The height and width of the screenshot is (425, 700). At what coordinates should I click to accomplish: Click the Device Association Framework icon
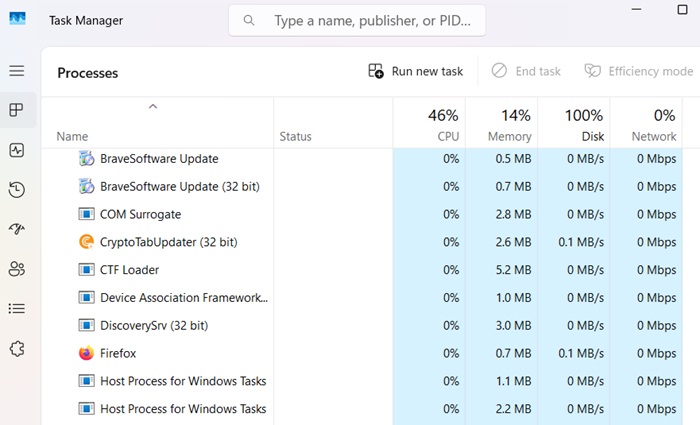coord(86,297)
